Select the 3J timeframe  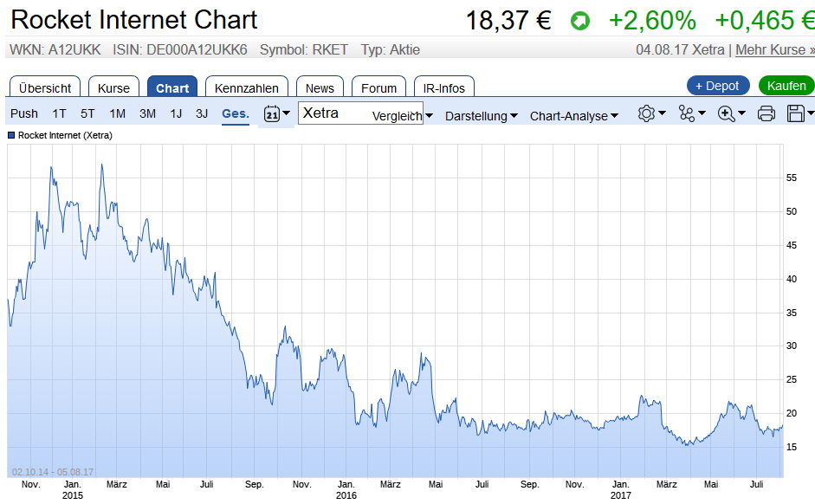202,113
